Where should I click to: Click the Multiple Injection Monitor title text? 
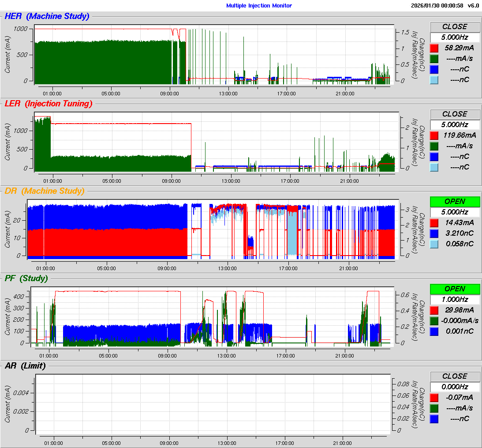[259, 6]
